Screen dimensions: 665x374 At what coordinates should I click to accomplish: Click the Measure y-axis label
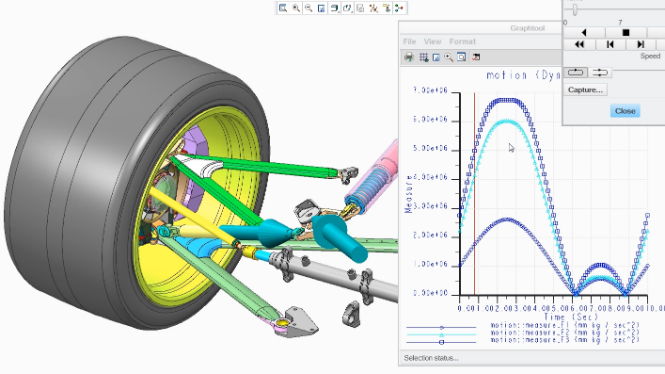pos(408,194)
